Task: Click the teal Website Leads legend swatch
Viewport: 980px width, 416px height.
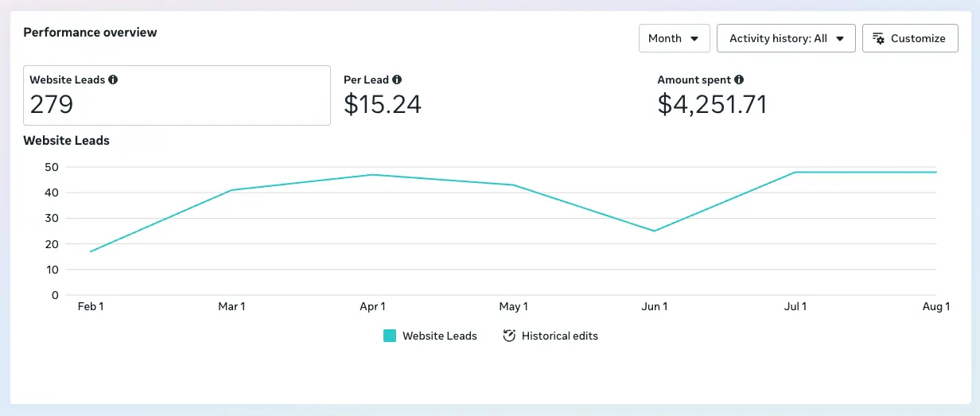Action: click(x=390, y=336)
